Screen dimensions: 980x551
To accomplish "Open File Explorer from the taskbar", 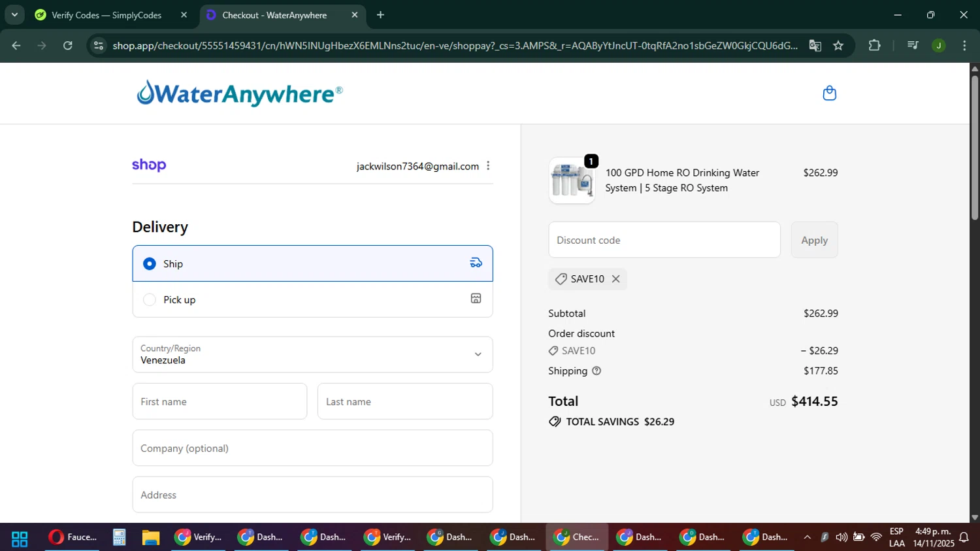I will [151, 538].
